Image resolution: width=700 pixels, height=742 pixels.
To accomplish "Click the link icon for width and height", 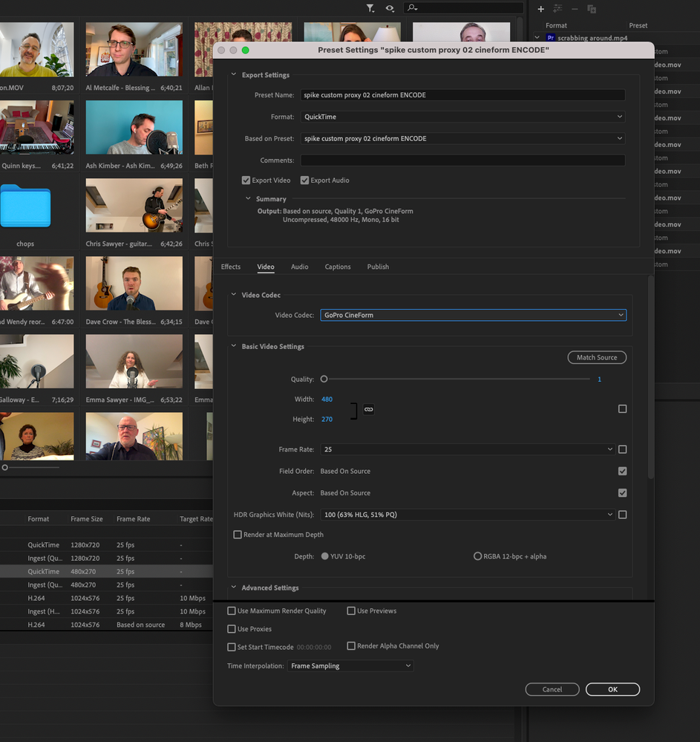I will (368, 409).
